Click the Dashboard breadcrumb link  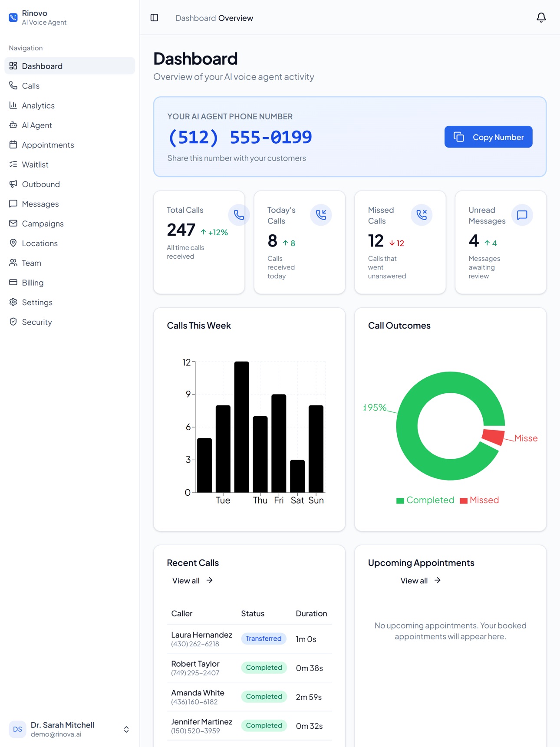click(x=195, y=18)
